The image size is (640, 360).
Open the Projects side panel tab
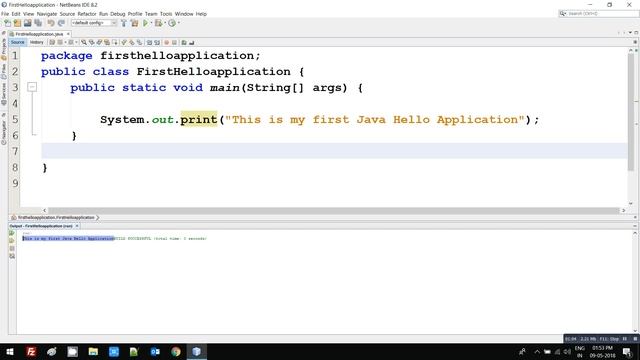4,50
